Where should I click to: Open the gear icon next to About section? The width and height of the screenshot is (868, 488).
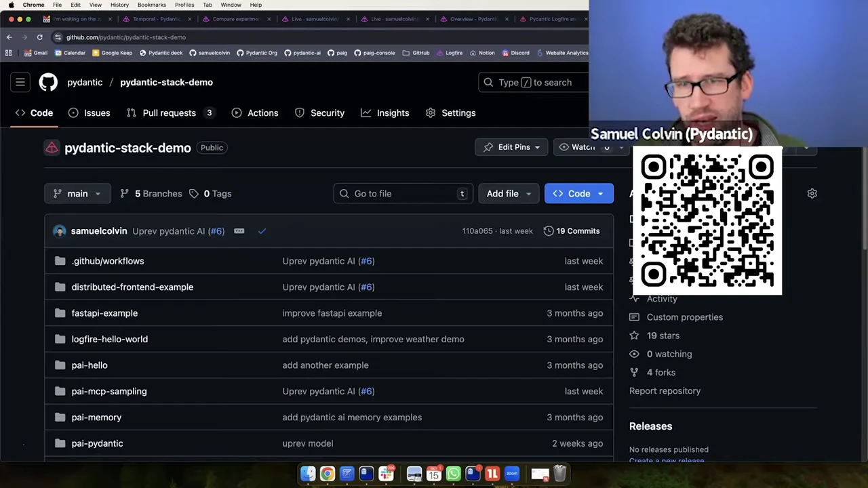[812, 193]
